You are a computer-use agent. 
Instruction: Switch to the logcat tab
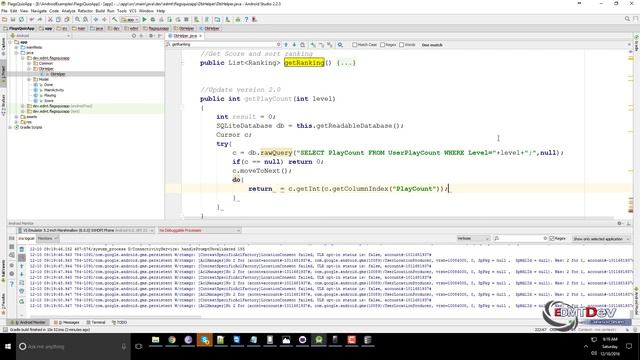click(27, 238)
